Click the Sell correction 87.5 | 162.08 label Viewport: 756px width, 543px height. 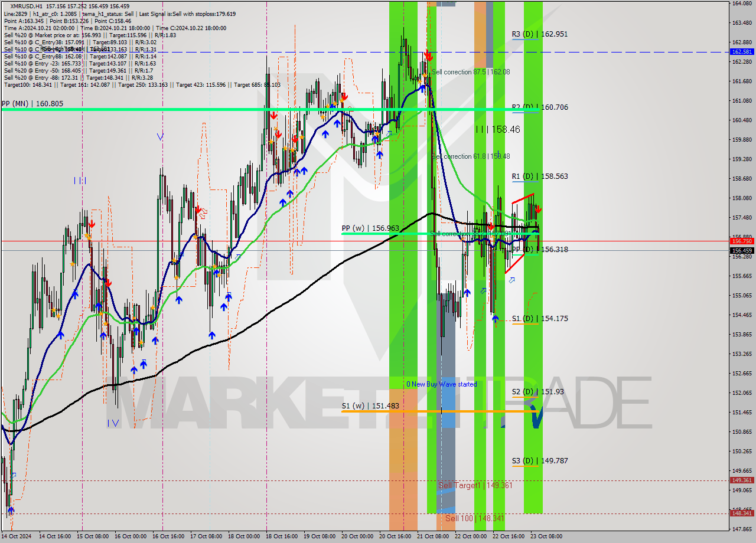pos(471,72)
